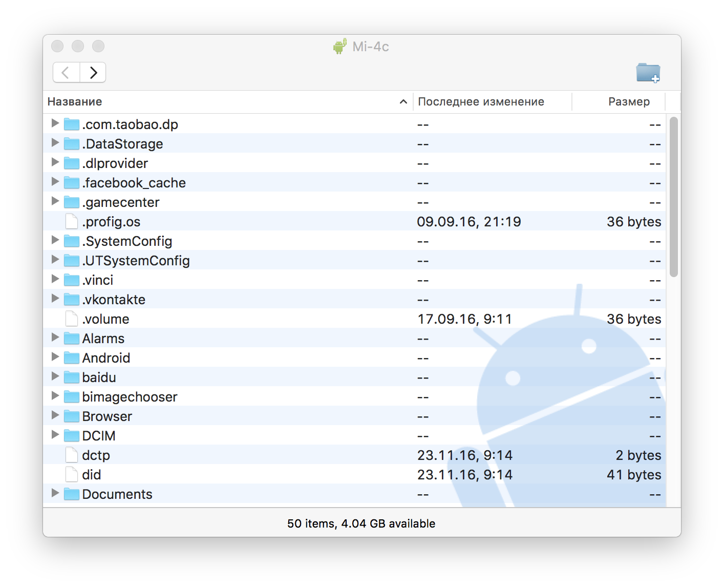
Task: Click the Mi-4c window title
Action: (x=371, y=47)
